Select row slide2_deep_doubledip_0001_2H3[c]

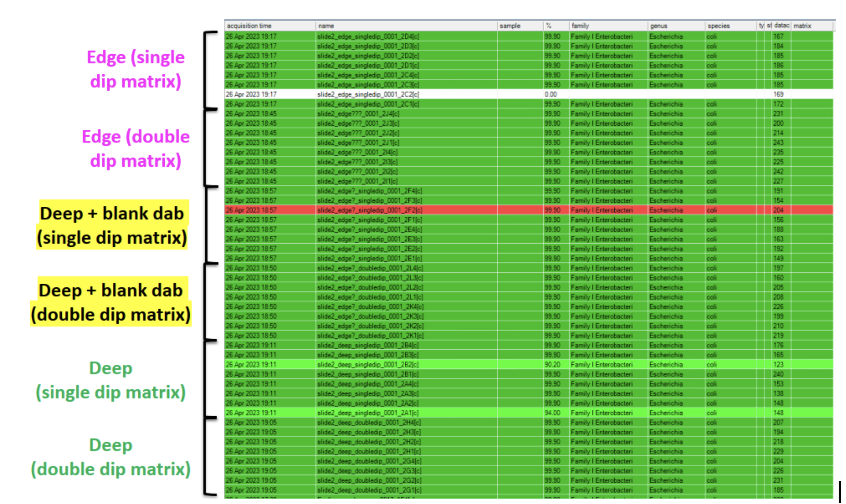pos(529,432)
